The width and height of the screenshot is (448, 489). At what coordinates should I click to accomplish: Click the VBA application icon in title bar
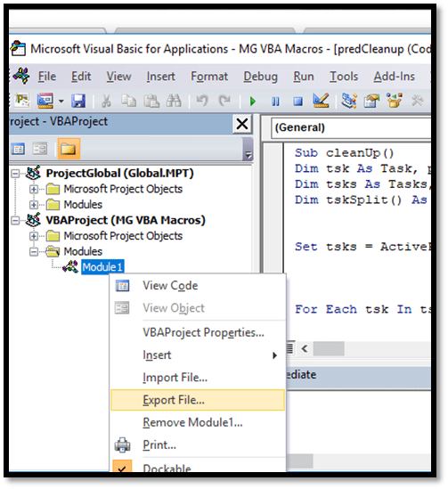(x=18, y=49)
